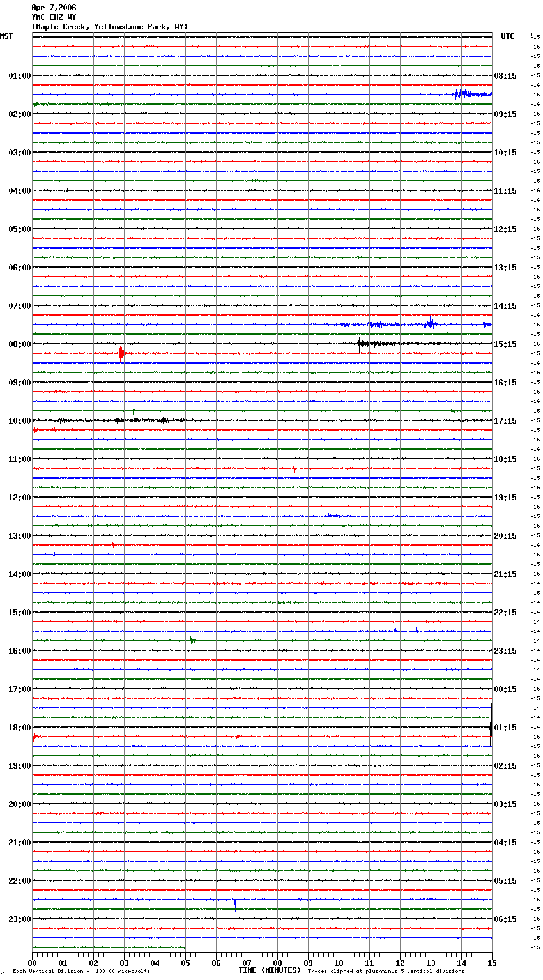Click the '08:15' UTC time label
The width and height of the screenshot is (543, 980).
pos(505,76)
